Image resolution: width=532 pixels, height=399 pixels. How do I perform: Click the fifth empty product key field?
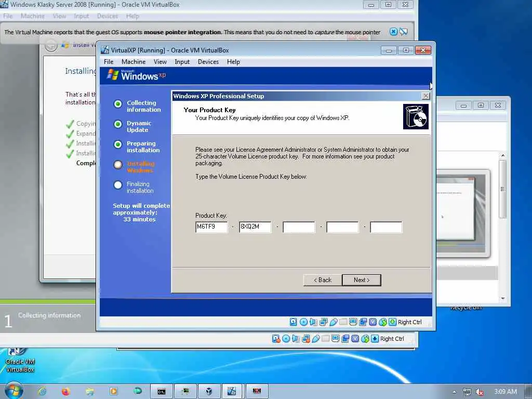pos(386,227)
